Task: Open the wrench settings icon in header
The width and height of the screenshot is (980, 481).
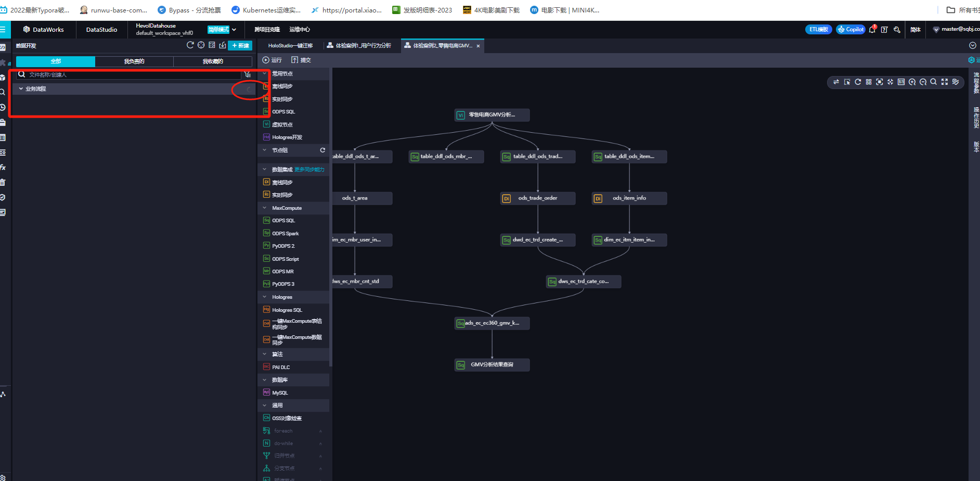Action: 897,30
